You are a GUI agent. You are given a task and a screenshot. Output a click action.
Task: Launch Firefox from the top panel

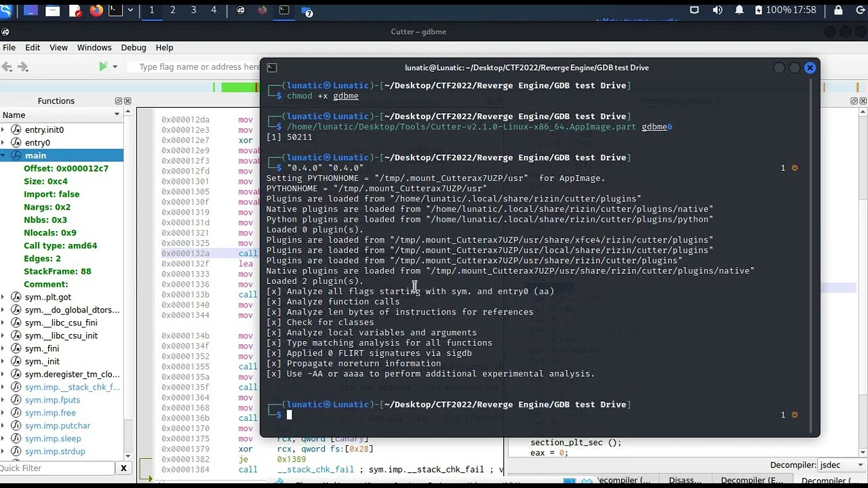[x=96, y=10]
